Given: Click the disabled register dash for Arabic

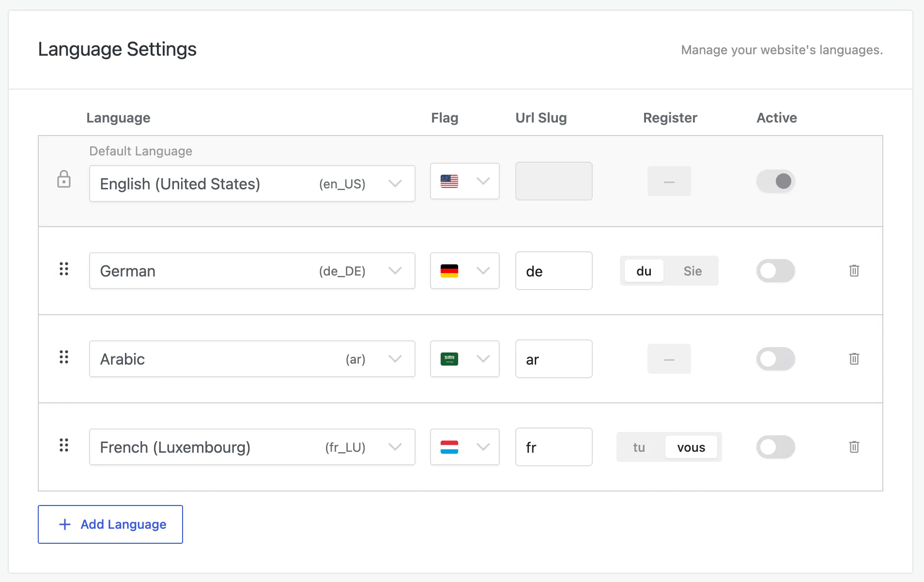Looking at the screenshot, I should (x=669, y=359).
